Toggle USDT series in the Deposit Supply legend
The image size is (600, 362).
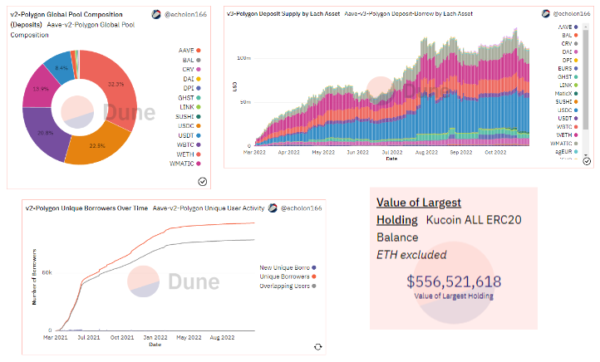(567, 118)
